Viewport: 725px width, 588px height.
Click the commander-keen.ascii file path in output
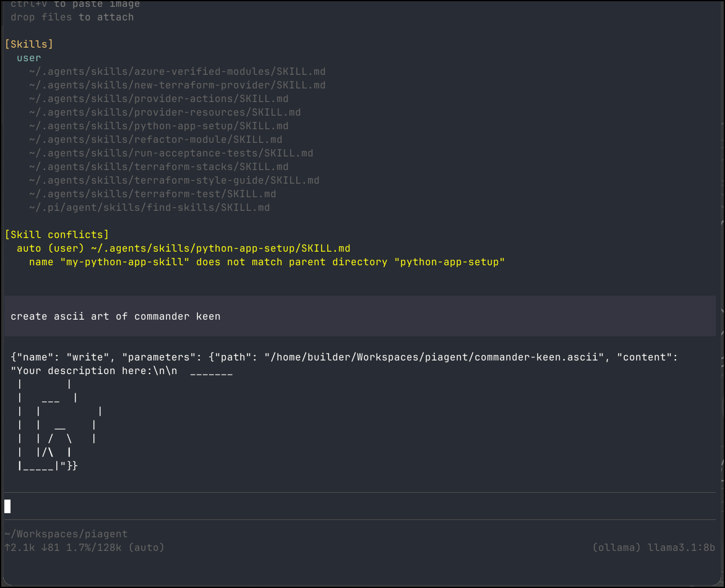[434, 357]
